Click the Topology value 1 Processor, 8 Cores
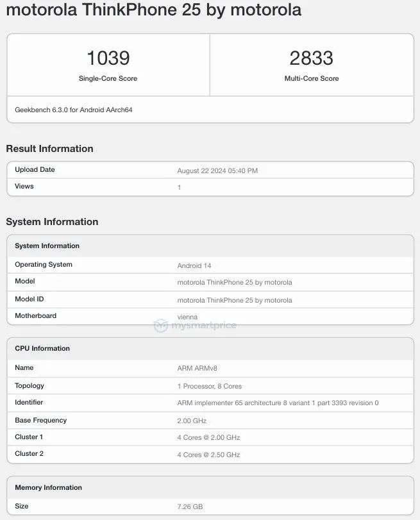The width and height of the screenshot is (420, 520). tap(210, 387)
